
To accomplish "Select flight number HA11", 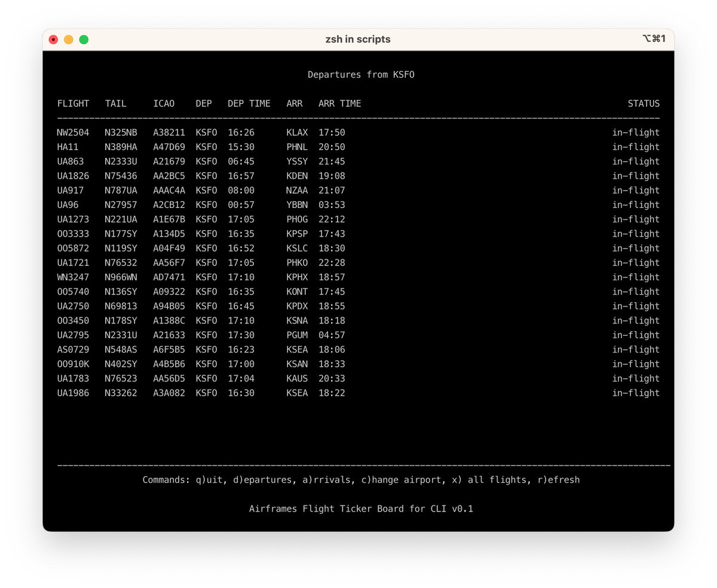I will (68, 147).
